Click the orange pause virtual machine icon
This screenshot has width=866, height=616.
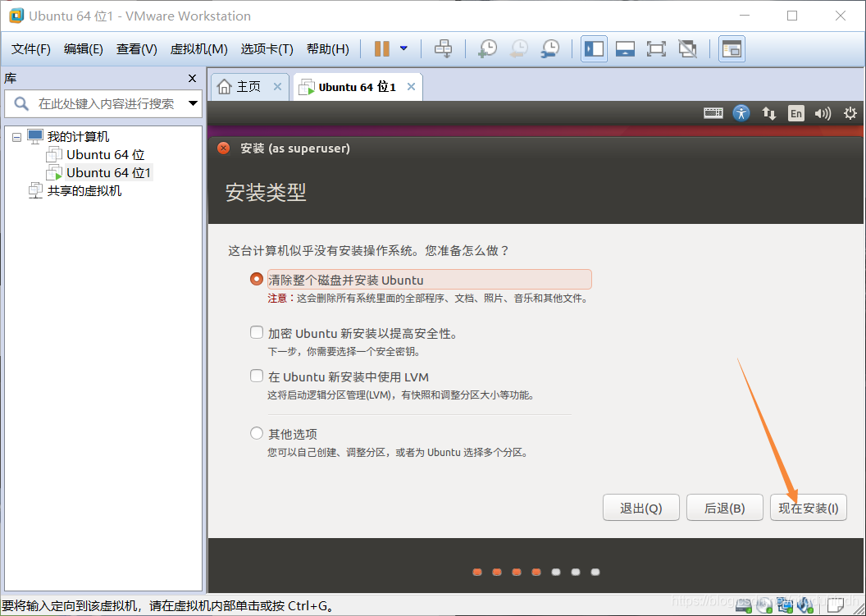[381, 48]
